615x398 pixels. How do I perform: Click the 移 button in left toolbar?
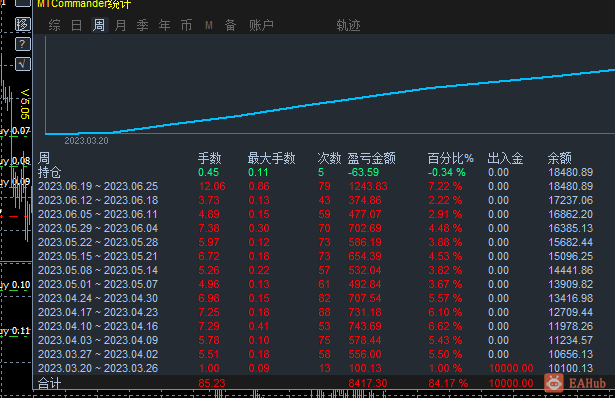[x=23, y=24]
